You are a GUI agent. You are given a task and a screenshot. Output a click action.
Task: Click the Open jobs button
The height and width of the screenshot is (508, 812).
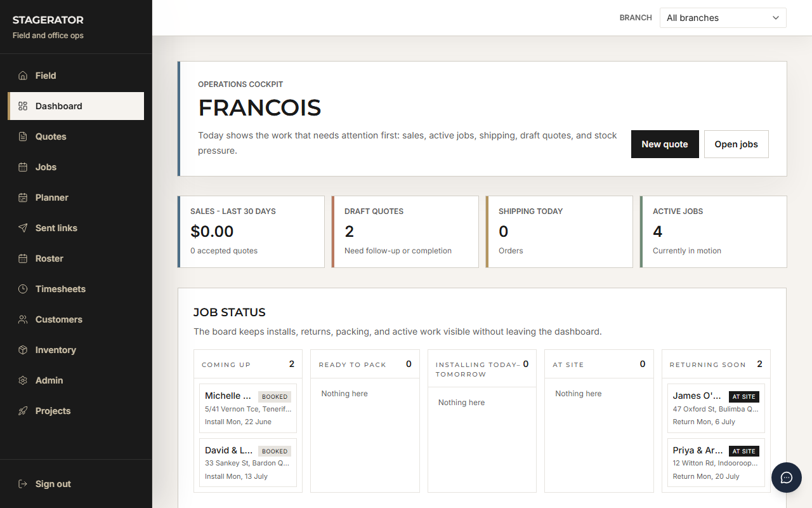point(737,144)
